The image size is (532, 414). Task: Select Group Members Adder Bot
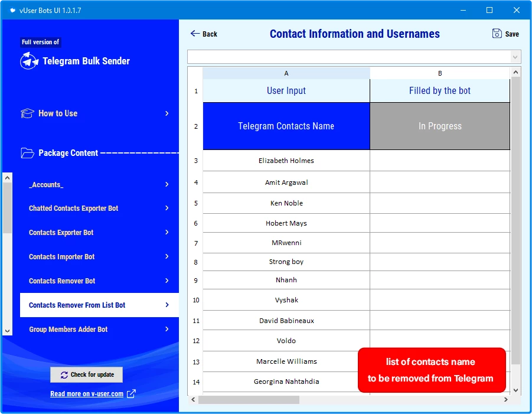[99, 329]
